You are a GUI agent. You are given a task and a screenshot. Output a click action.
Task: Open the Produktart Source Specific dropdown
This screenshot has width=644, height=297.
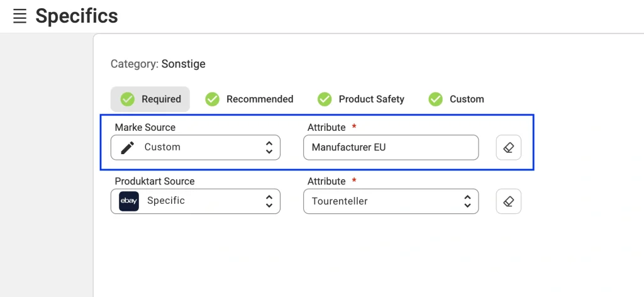(x=196, y=201)
